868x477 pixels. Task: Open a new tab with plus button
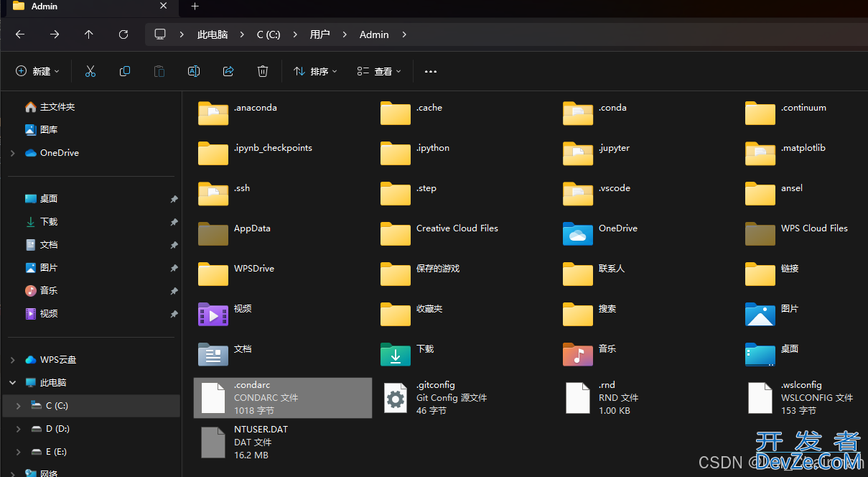pos(195,6)
